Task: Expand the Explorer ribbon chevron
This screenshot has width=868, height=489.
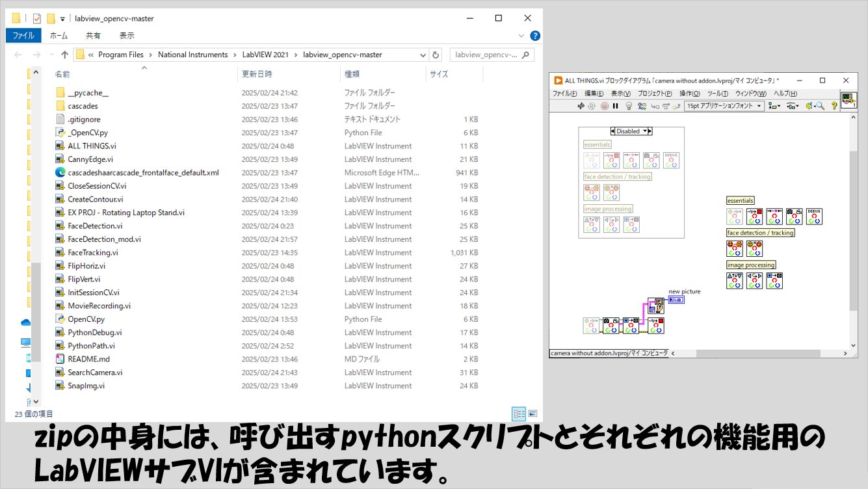Action: click(521, 36)
